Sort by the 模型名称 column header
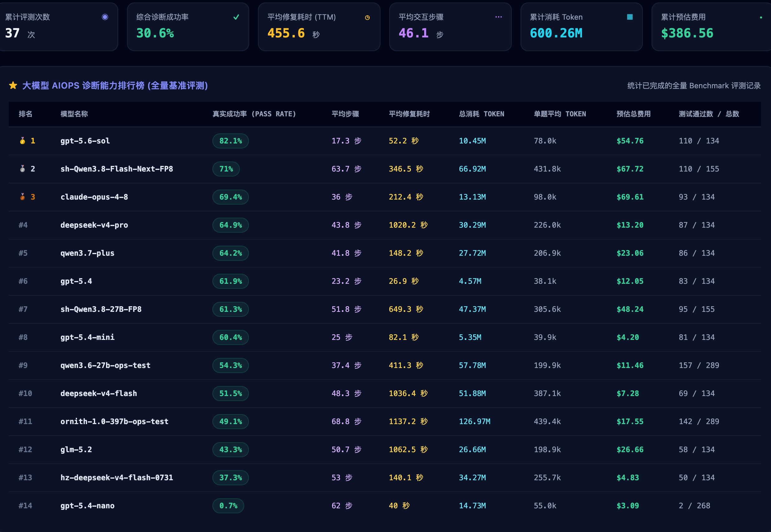Screen dimensions: 771x532 [74, 114]
